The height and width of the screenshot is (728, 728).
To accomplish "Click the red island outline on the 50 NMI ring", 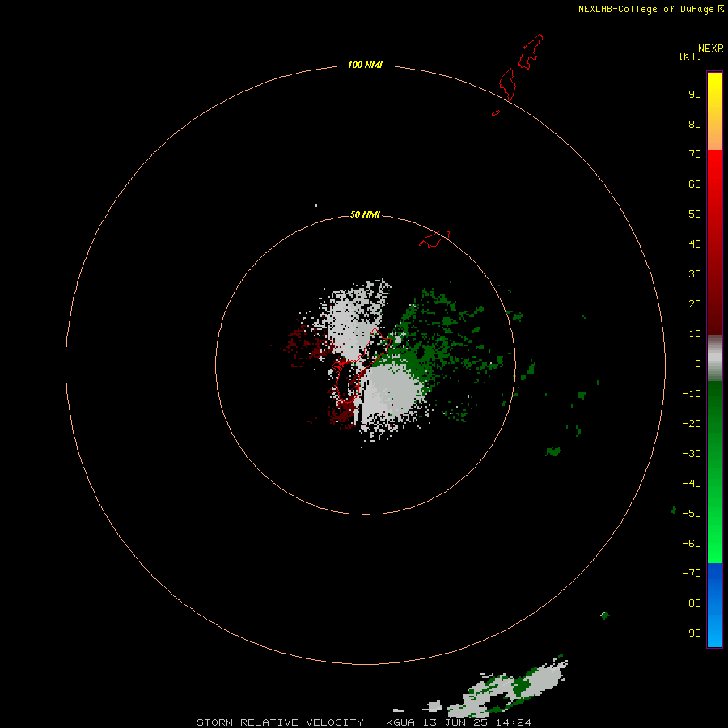I will pyautogui.click(x=434, y=239).
